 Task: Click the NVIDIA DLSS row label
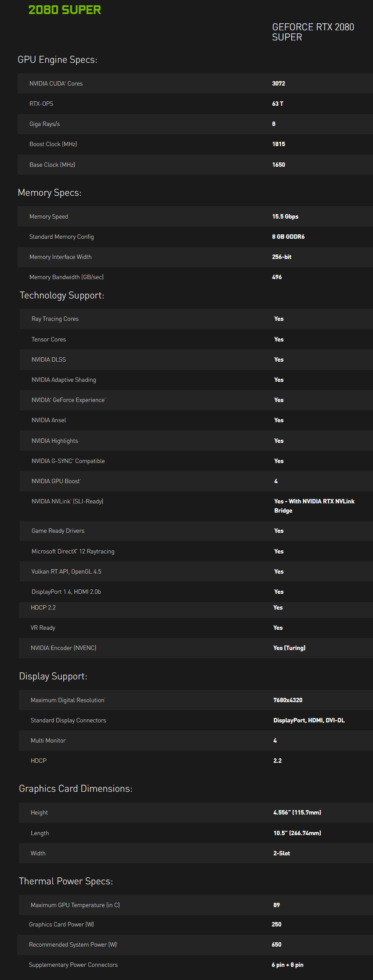tap(49, 359)
